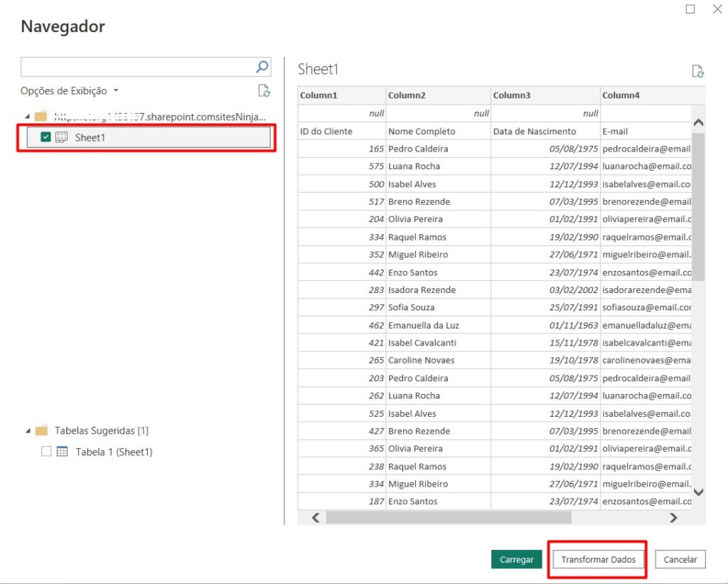Click the right arrow on the horizontal scrollbar

(673, 518)
